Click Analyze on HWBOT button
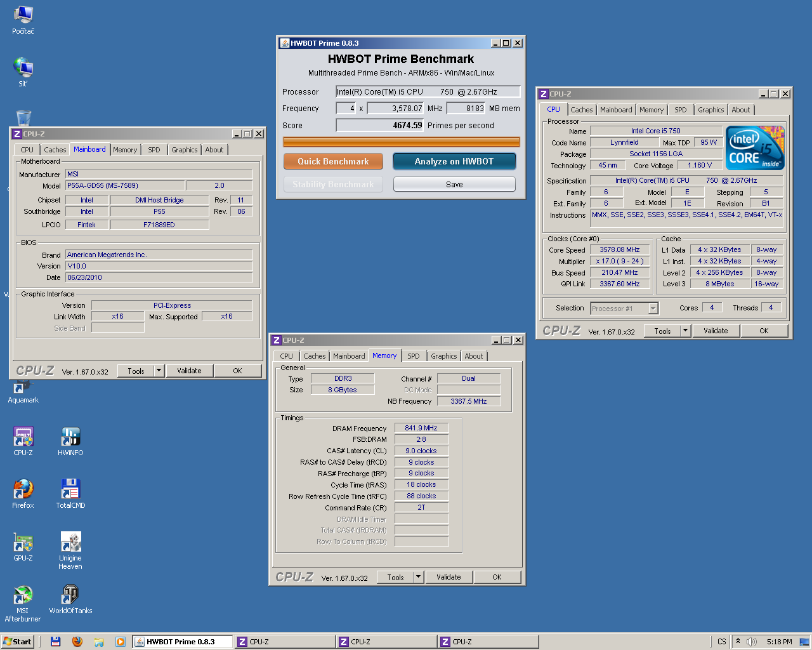 click(454, 161)
